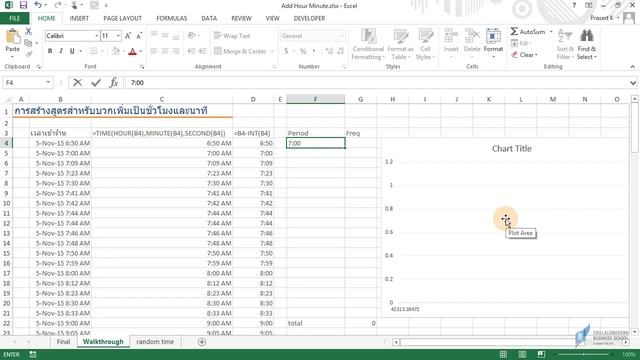Open Find & Select binoculars menu
Viewport: 640px width, 360px height.
click(x=587, y=44)
